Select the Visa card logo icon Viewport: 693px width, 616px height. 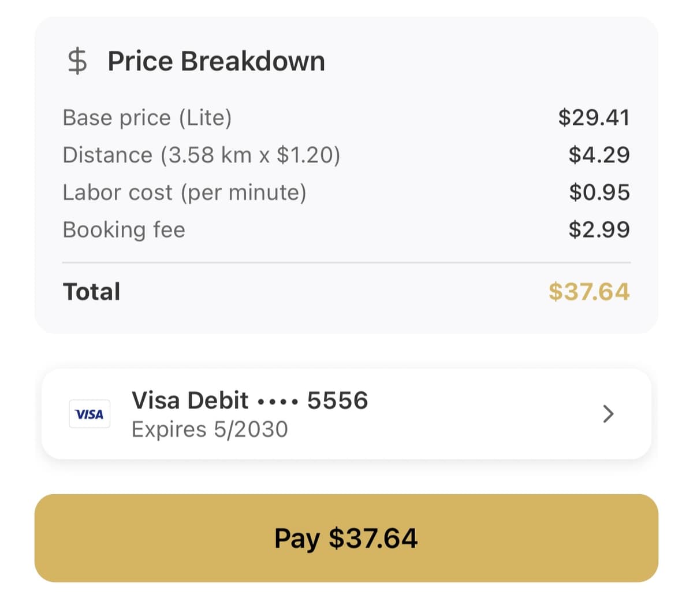tap(90, 414)
